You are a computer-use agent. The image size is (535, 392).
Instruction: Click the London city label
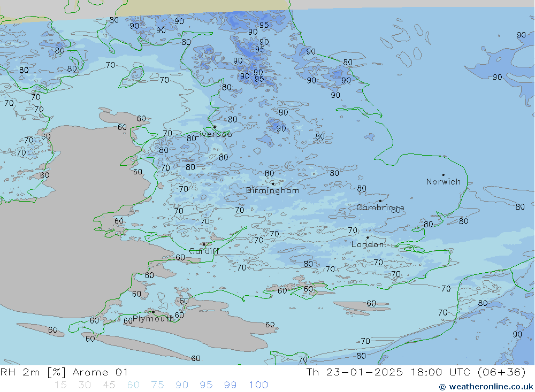click(368, 244)
